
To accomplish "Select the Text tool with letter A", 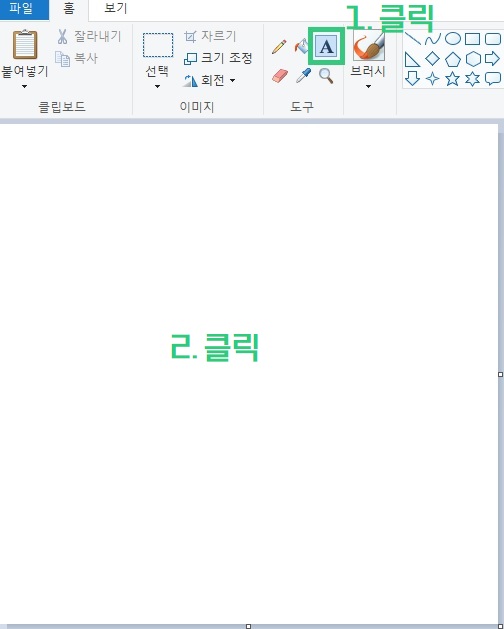I will click(x=326, y=47).
